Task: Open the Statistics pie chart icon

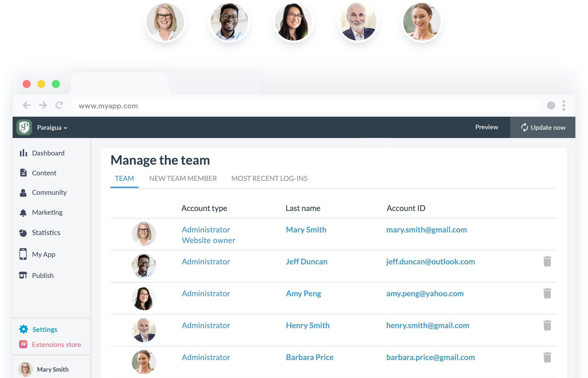Action: click(23, 233)
